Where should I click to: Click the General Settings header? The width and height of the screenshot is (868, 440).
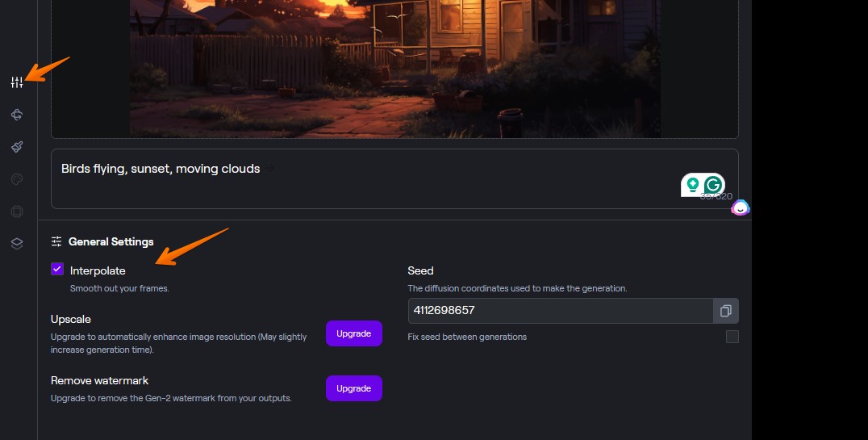(111, 241)
